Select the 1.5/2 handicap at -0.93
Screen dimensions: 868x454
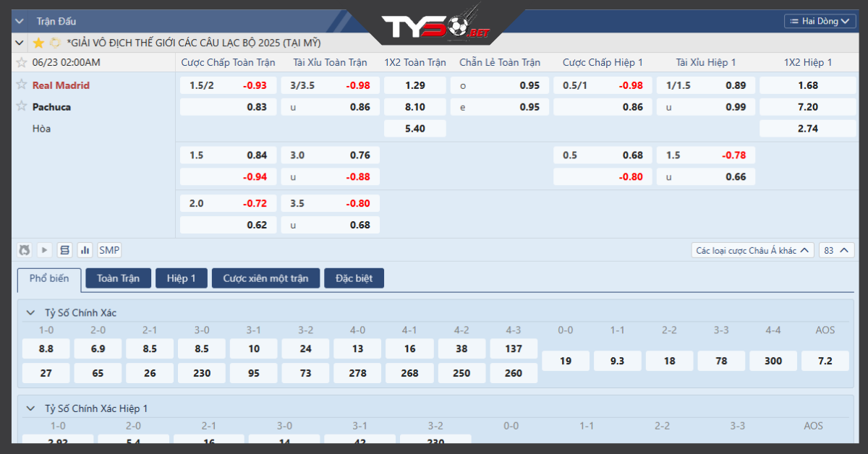pyautogui.click(x=228, y=85)
